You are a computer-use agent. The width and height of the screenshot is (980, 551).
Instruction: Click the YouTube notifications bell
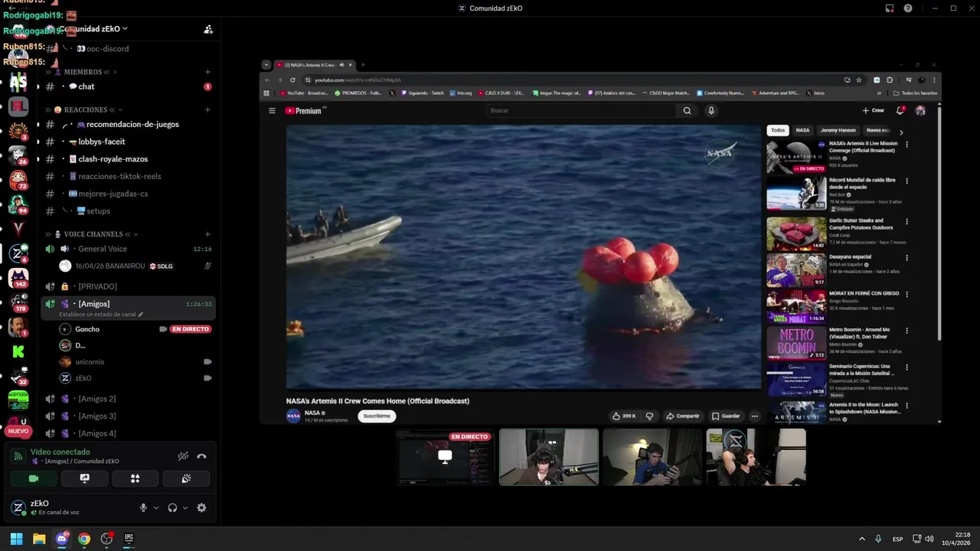coord(900,110)
